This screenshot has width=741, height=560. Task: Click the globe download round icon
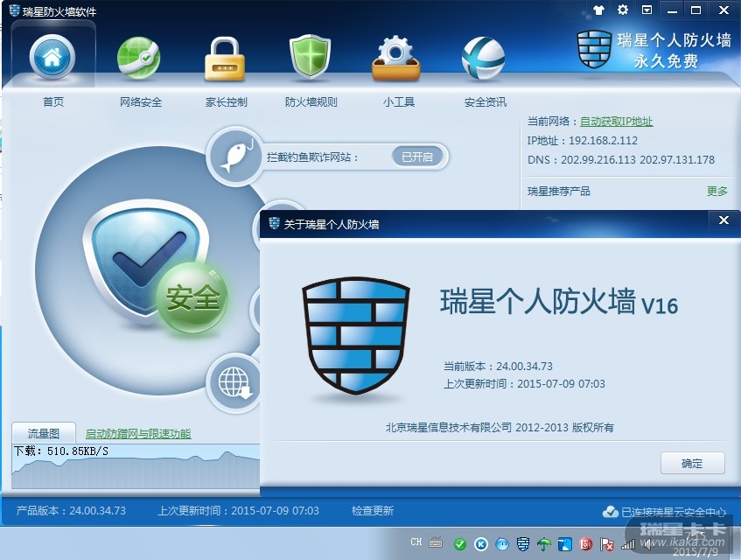coord(234,382)
